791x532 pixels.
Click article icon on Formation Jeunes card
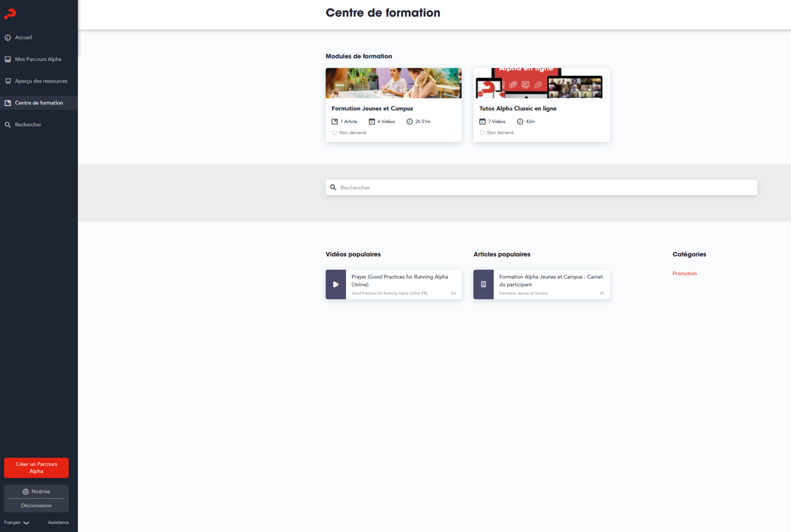(x=334, y=122)
